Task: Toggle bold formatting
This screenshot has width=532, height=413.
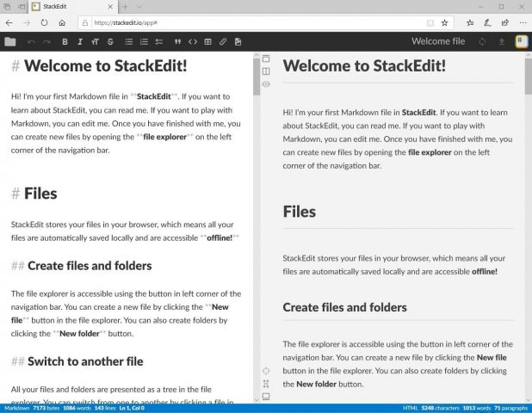Action: coord(65,41)
